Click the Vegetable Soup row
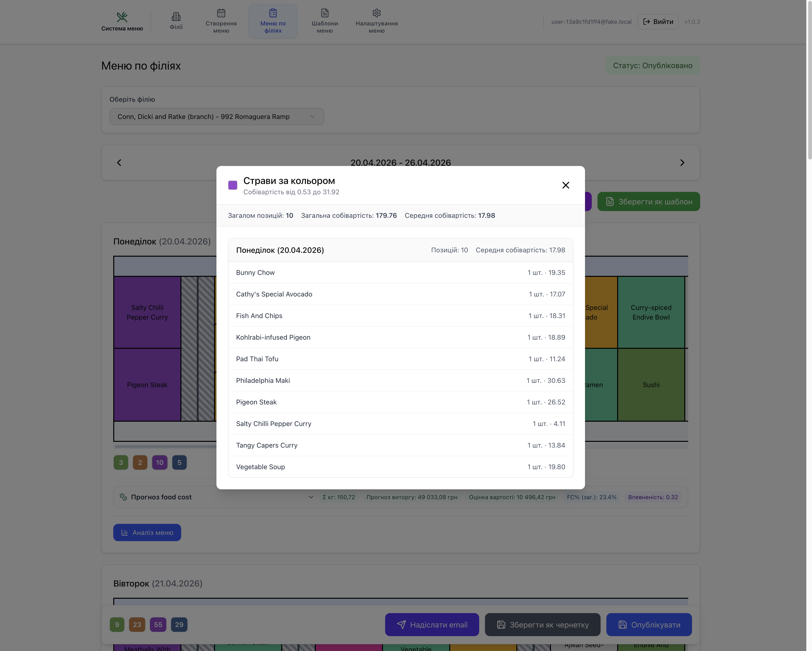The height and width of the screenshot is (651, 812). pos(401,467)
